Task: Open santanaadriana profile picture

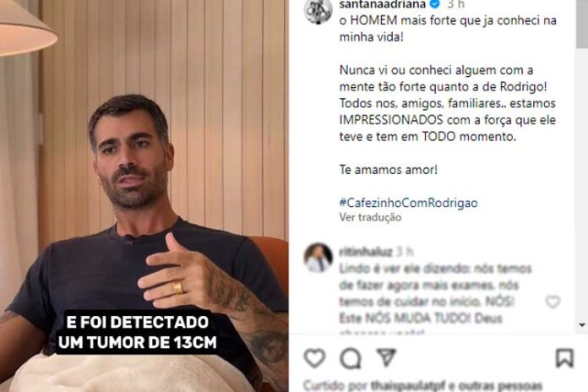Action: click(x=318, y=10)
